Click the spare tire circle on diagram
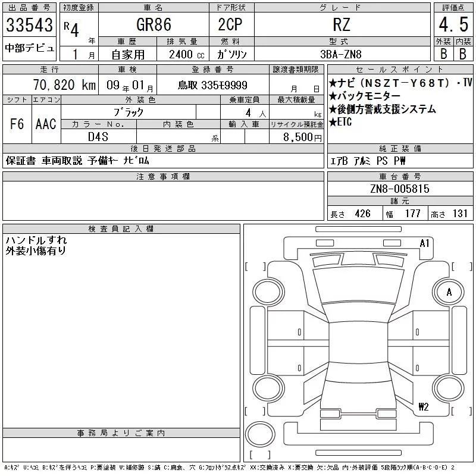Viewport: 476px width, 476px height. [260, 434]
